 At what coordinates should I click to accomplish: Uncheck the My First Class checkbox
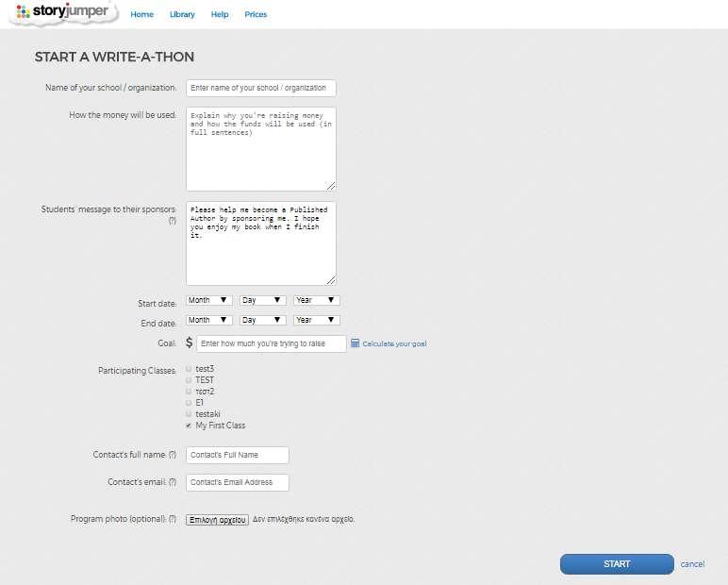(x=189, y=426)
